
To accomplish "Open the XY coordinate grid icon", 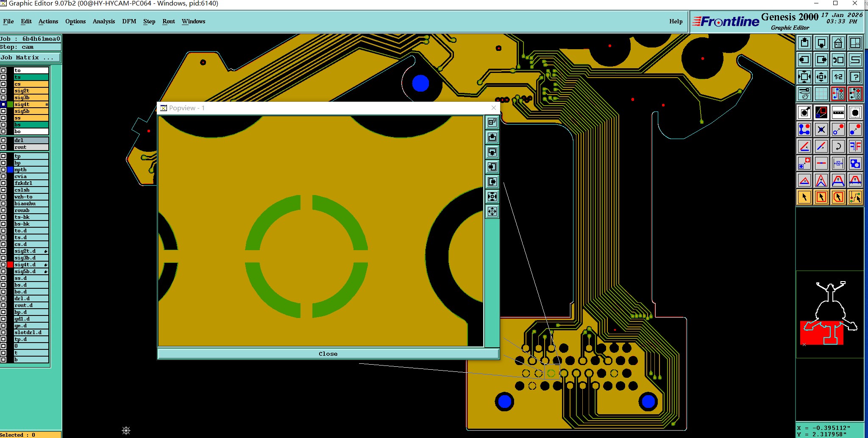I will 855,43.
